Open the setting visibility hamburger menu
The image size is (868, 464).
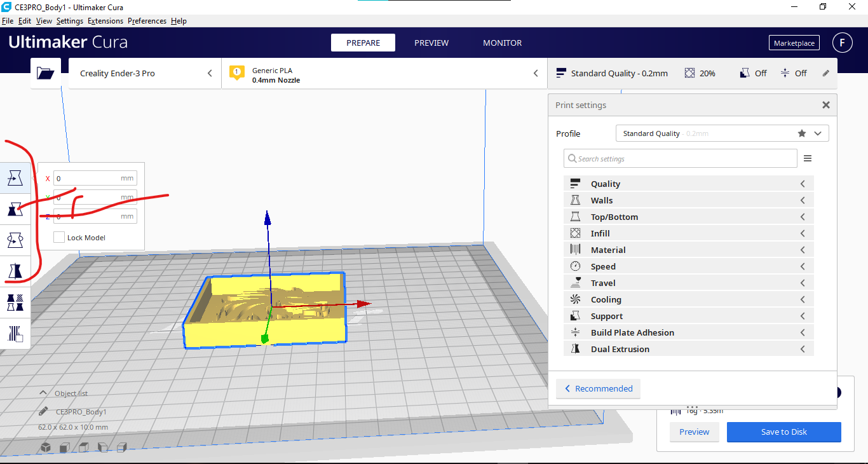coord(808,158)
